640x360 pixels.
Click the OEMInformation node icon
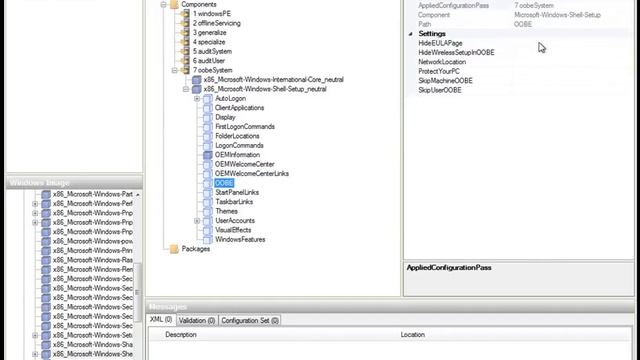click(x=208, y=155)
